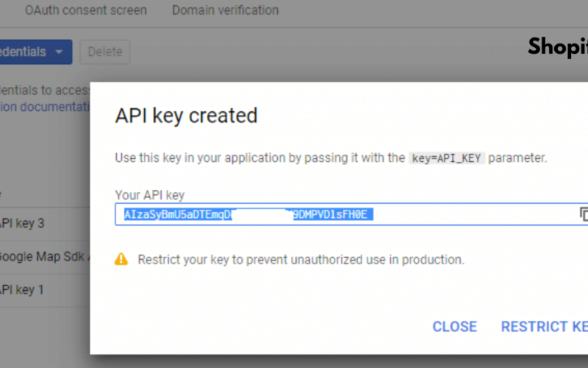This screenshot has height=368, width=588.
Task: Switch to the Domain verification tab
Action: [226, 10]
